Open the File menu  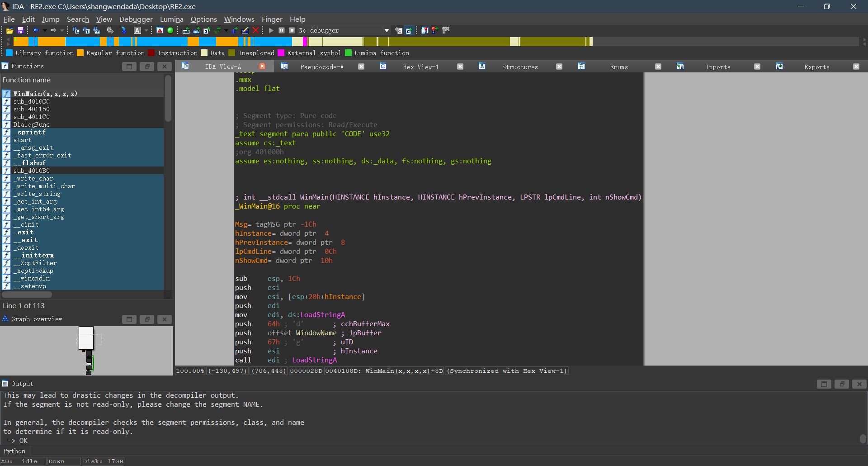9,19
